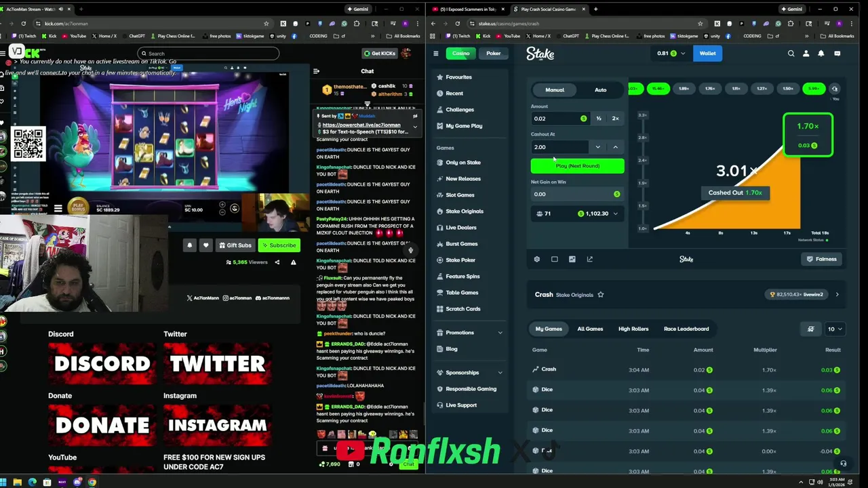Open the rows-per-page dropdown showing 10

pos(834,329)
